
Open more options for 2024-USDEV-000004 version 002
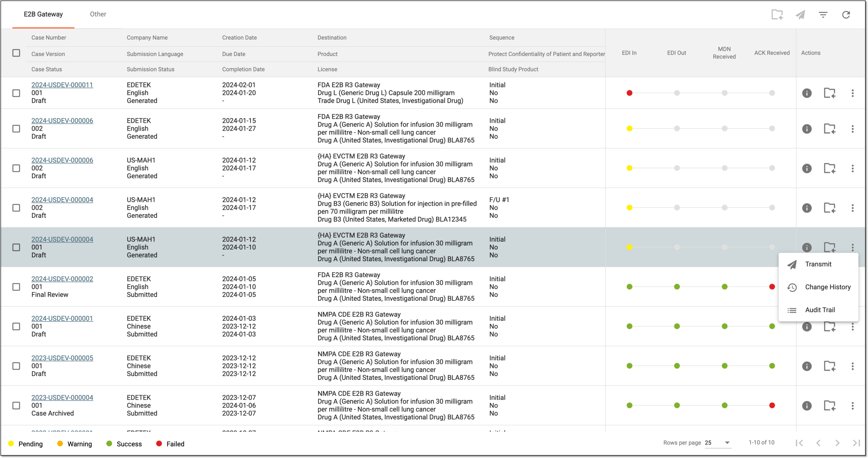point(853,208)
